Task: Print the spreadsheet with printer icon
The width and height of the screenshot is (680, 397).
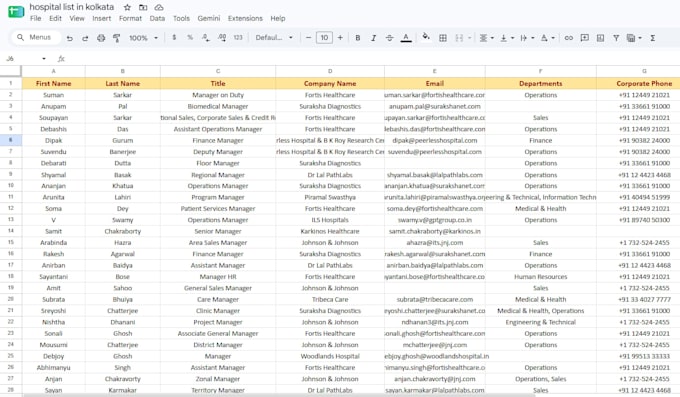Action: coord(101,38)
